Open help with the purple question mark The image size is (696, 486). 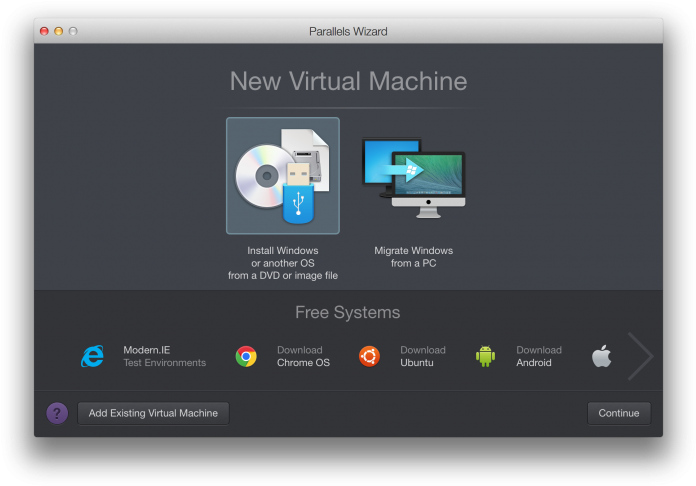pyautogui.click(x=57, y=413)
